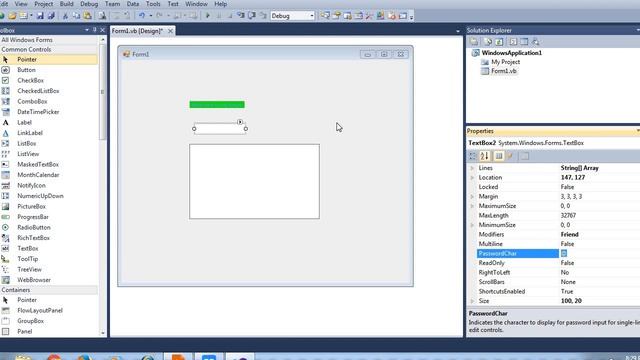Open the Undo history dropdown arrow
The width and height of the screenshot is (640, 360).
point(151,16)
